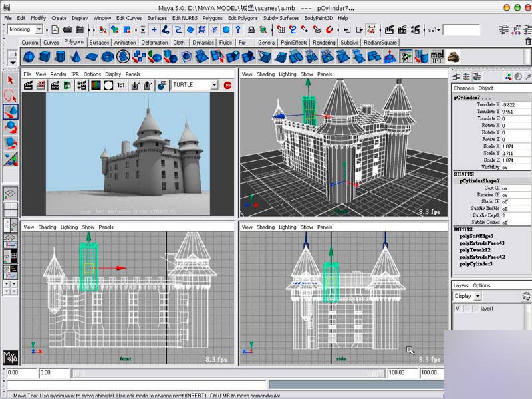The height and width of the screenshot is (399, 532).
Task: Create a polygon sphere from the shelf
Action: pyautogui.click(x=29, y=57)
